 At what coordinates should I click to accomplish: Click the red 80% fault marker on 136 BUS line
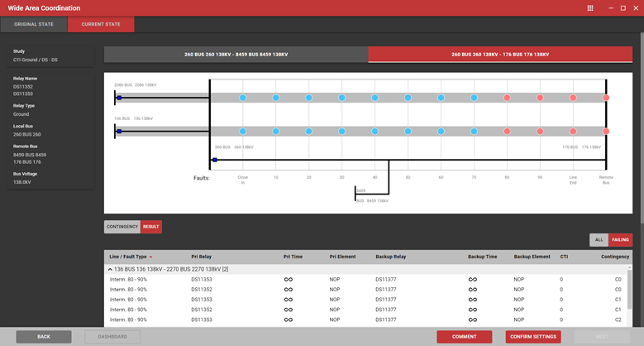tap(507, 132)
